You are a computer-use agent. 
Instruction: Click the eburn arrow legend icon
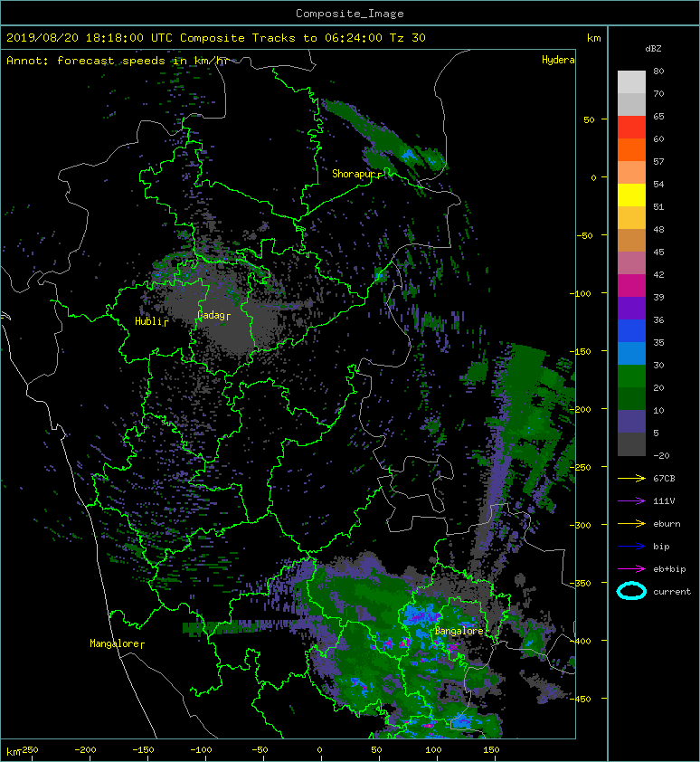tap(631, 523)
